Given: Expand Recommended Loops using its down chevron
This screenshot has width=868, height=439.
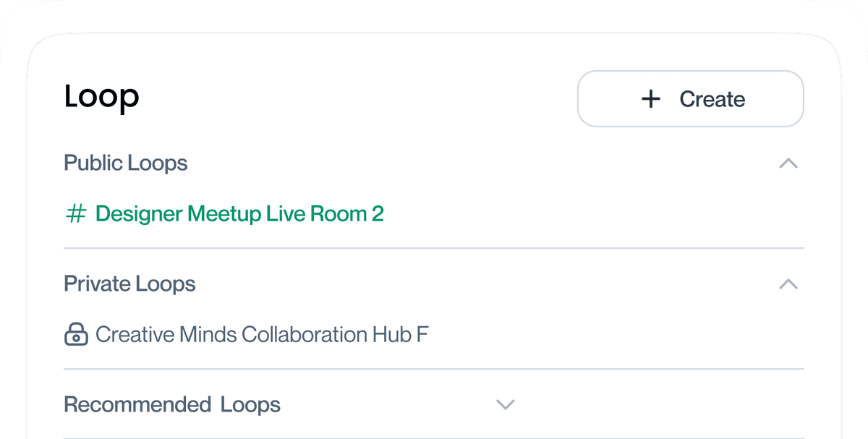Looking at the screenshot, I should point(505,404).
